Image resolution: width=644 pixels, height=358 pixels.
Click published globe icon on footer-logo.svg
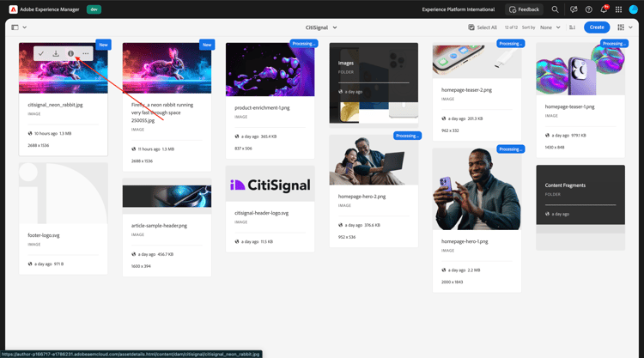pyautogui.click(x=30, y=264)
